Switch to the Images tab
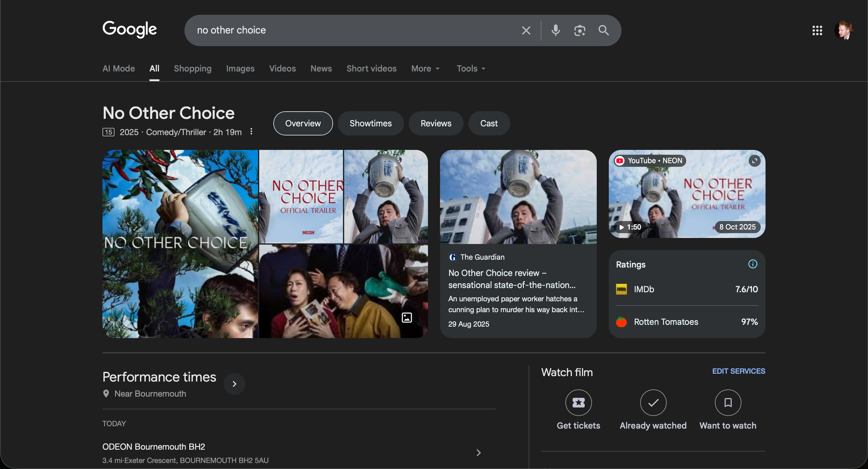Viewport: 868px width, 469px height. click(x=240, y=68)
